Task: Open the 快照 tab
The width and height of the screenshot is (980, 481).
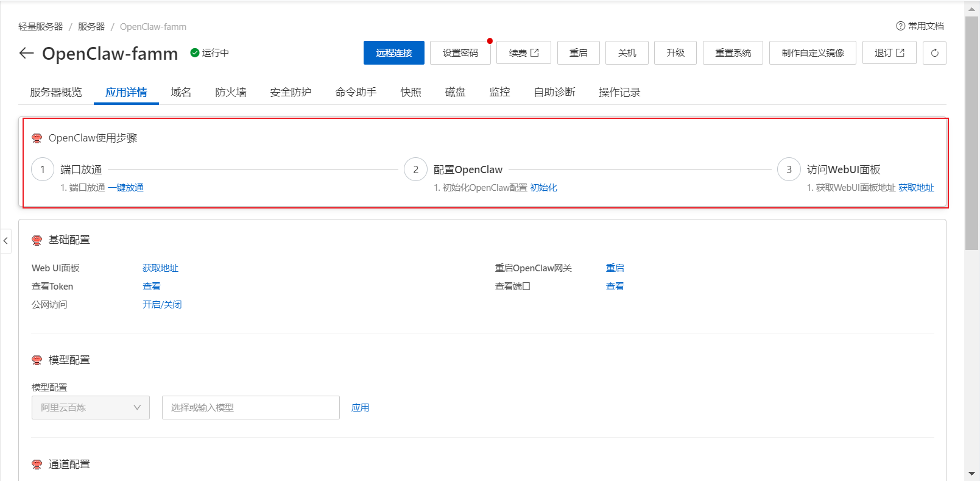Action: 411,92
